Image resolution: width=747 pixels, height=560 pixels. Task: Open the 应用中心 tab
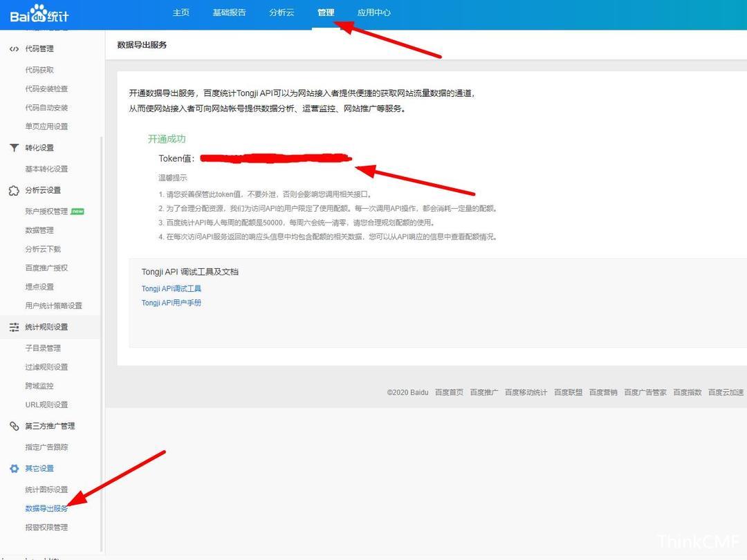(374, 12)
